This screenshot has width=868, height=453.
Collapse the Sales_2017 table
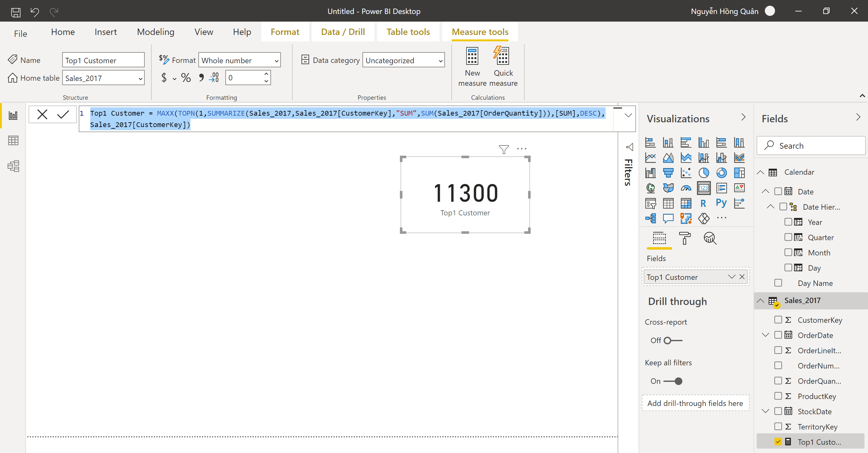(760, 301)
